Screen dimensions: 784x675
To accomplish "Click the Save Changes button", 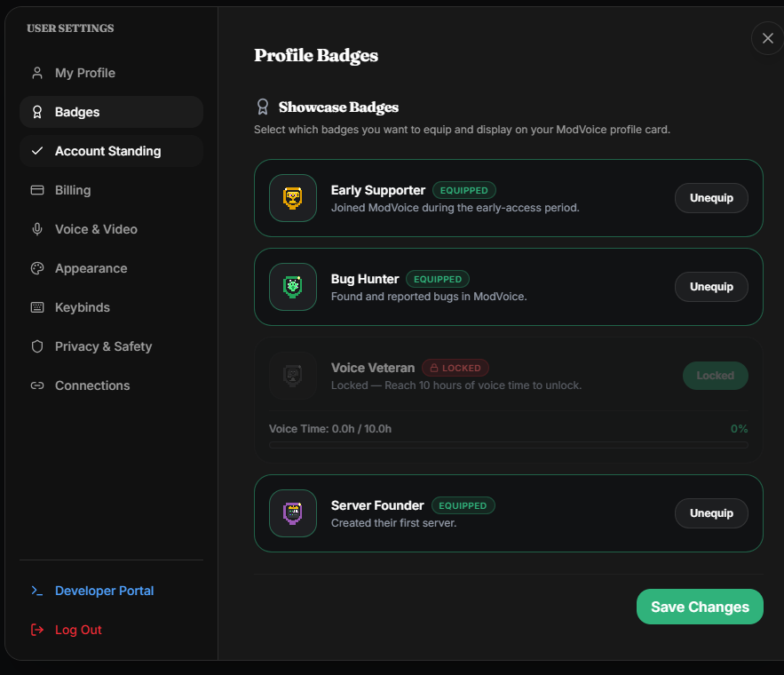I will coord(700,607).
